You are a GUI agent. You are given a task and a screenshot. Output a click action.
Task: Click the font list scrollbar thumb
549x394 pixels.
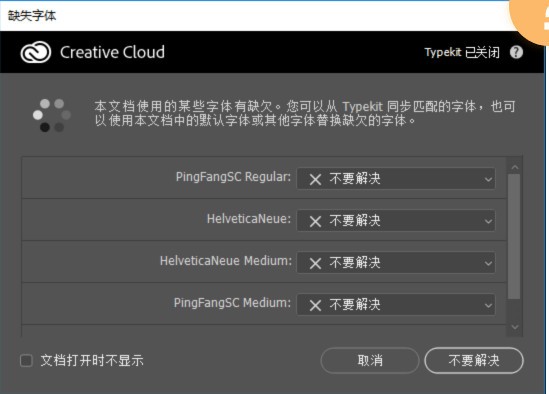514,237
